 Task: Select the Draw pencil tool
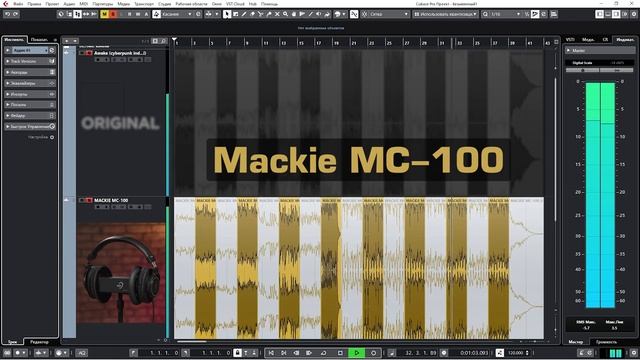(x=244, y=14)
